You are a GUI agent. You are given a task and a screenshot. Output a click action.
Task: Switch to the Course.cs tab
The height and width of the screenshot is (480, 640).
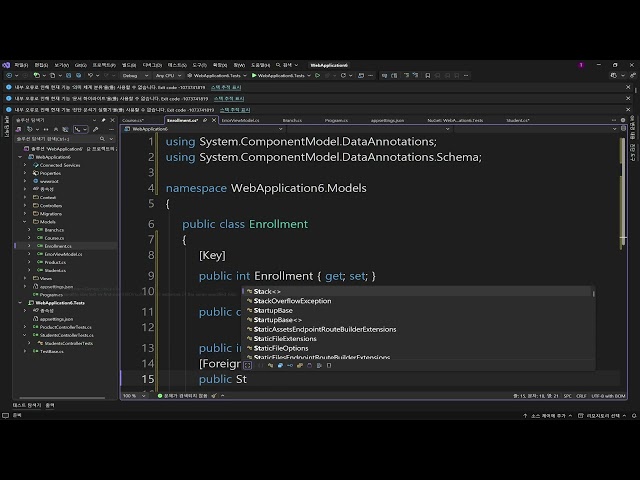pos(133,120)
